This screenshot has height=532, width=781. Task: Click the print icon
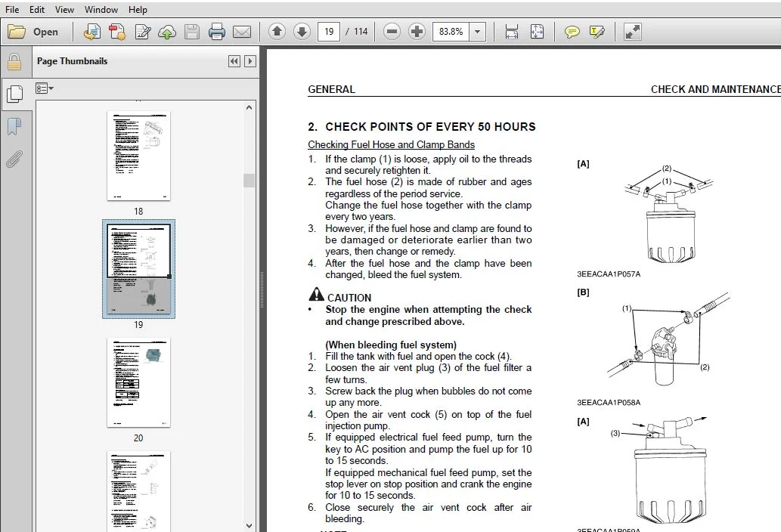click(x=217, y=32)
